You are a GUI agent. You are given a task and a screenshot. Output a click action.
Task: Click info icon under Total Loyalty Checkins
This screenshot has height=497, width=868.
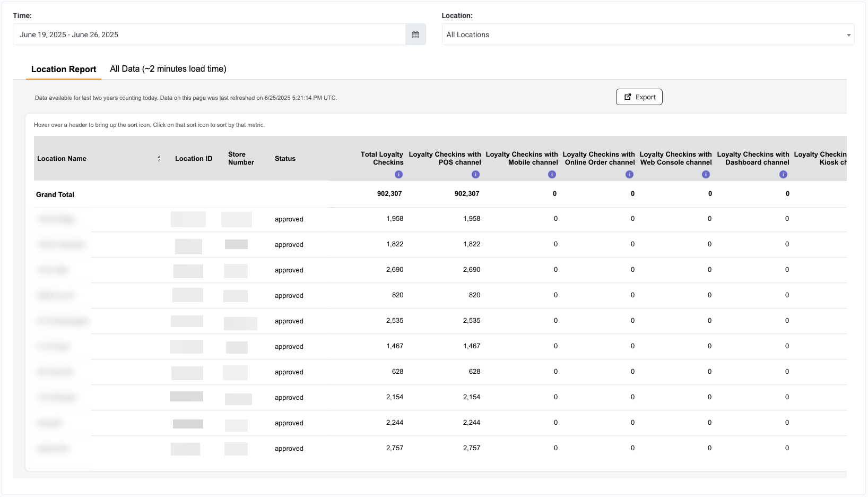pos(398,175)
